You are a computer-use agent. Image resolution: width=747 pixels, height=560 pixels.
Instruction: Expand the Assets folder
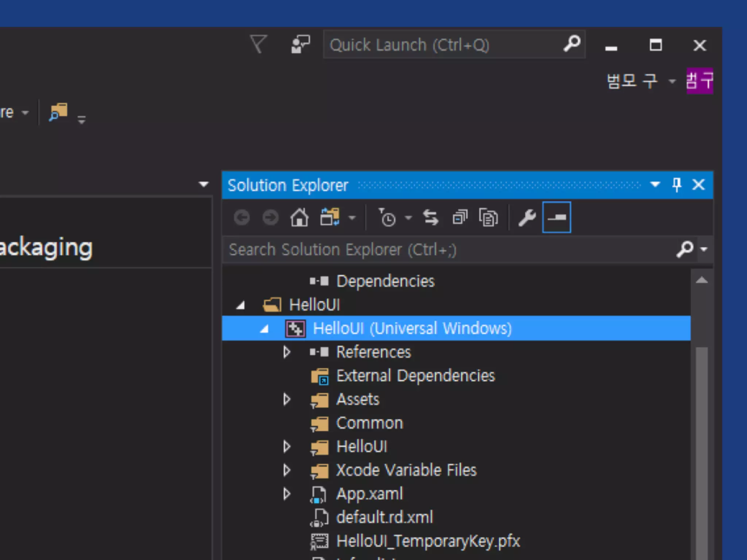point(287,400)
